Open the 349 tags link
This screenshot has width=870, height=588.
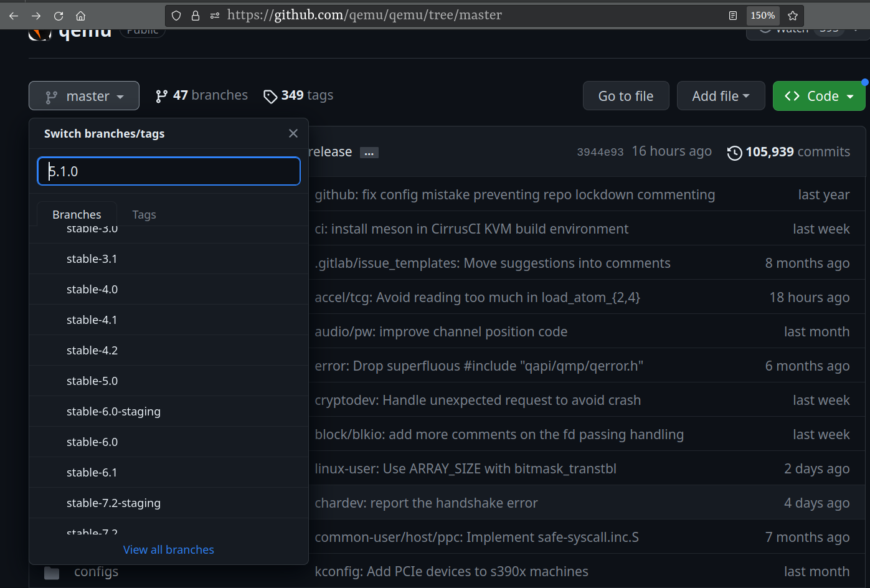(298, 95)
